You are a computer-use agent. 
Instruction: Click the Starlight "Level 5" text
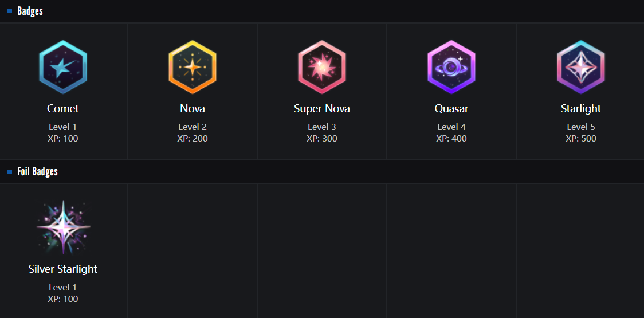click(581, 127)
